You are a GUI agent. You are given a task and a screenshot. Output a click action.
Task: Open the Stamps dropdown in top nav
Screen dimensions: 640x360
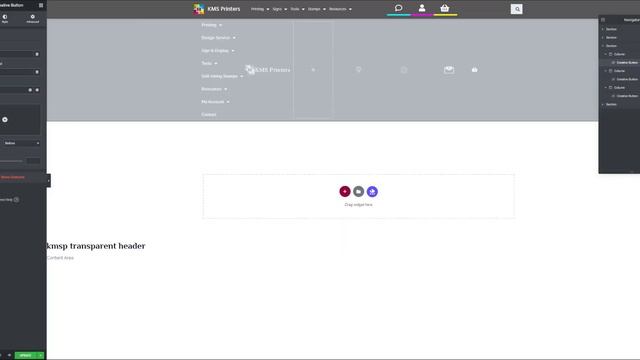317,9
